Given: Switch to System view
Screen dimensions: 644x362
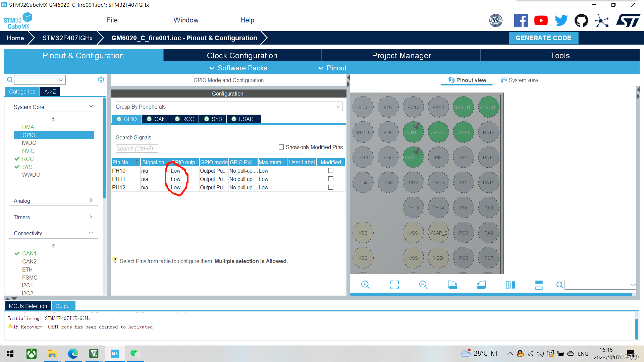Looking at the screenshot, I should 519,80.
